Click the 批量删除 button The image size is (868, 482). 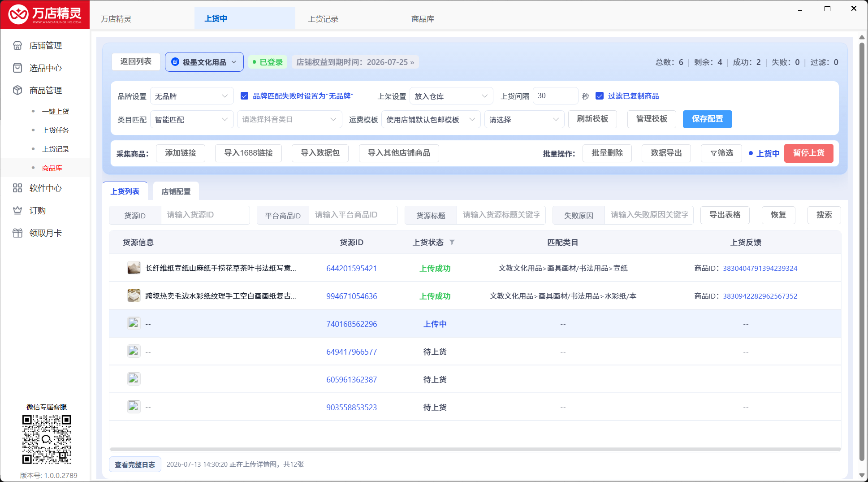607,153
